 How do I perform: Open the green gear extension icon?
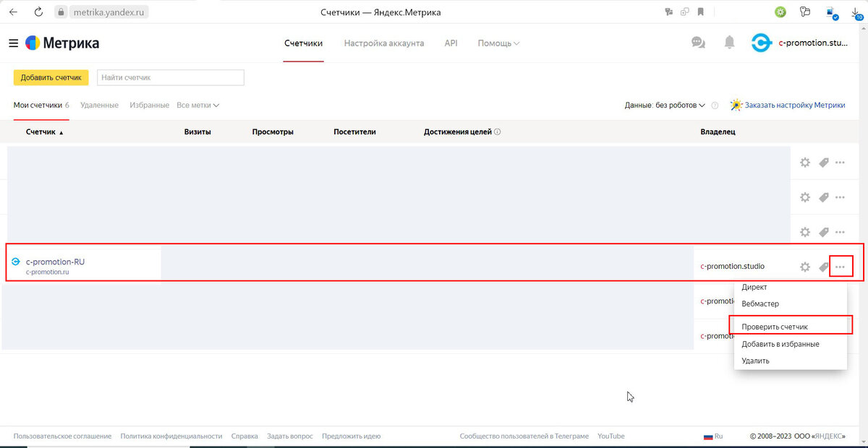(x=780, y=12)
